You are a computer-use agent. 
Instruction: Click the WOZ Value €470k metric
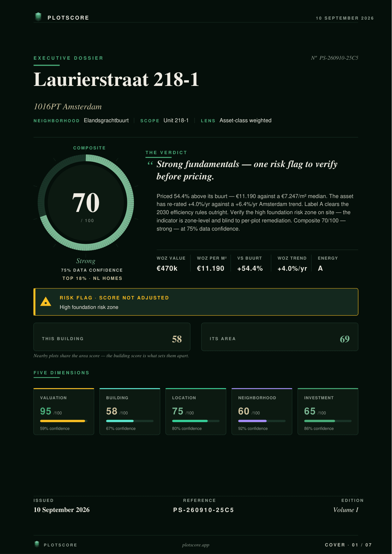[171, 264]
